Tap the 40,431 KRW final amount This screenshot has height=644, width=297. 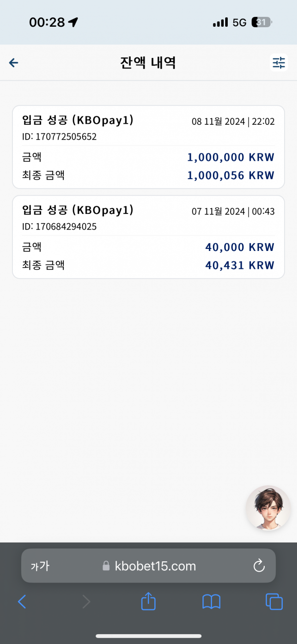point(240,265)
